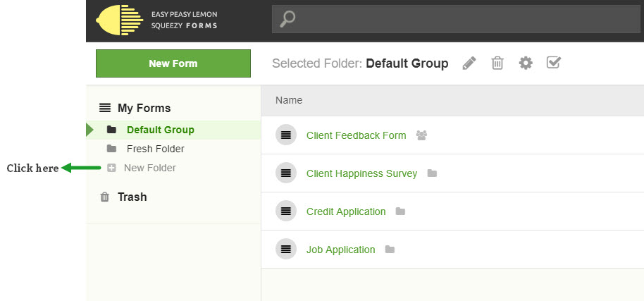Click the lemon logo in header
Viewport: 644px width, 301px height.
pos(120,20)
